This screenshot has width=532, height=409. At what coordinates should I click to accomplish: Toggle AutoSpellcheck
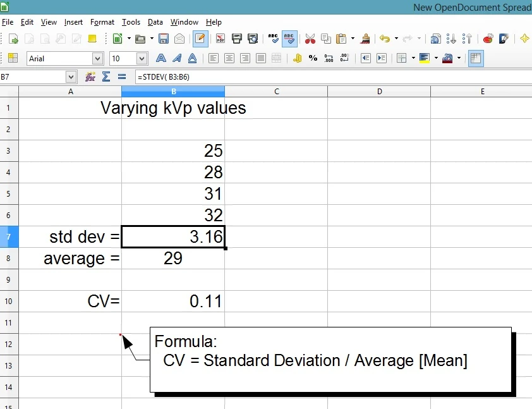point(289,39)
